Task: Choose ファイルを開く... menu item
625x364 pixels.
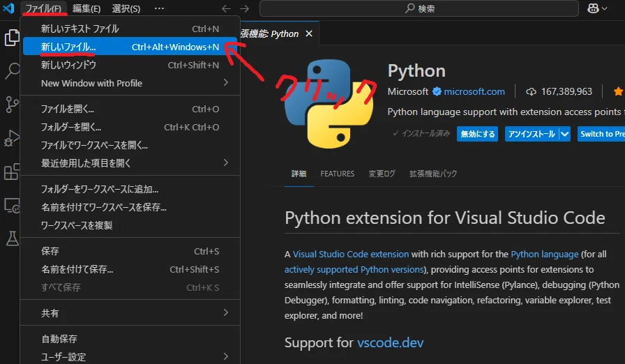Action: pyautogui.click(x=130, y=109)
